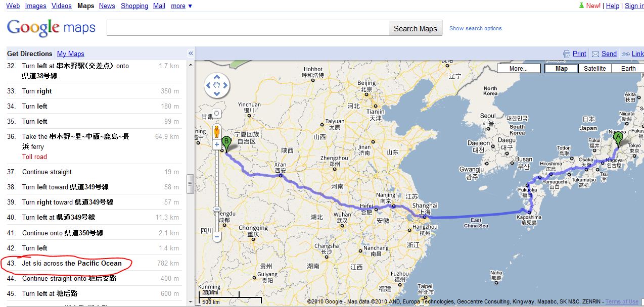The height and width of the screenshot is (307, 644).
Task: Open the Mail link in top bar
Action: [159, 6]
